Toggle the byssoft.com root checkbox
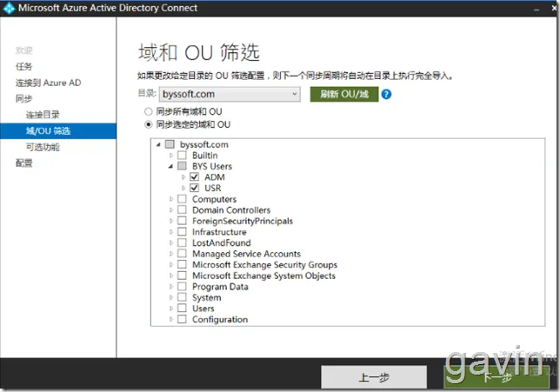This screenshot has height=392, width=560. (x=170, y=144)
